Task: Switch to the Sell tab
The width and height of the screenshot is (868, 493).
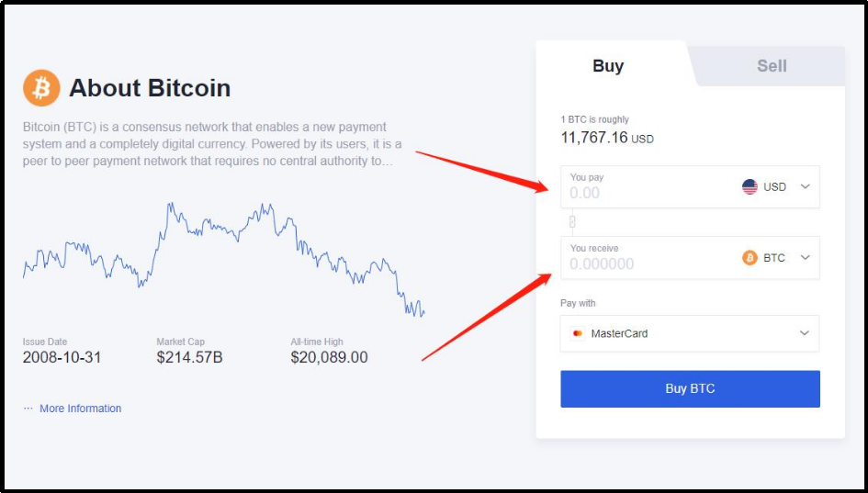Action: 772,66
